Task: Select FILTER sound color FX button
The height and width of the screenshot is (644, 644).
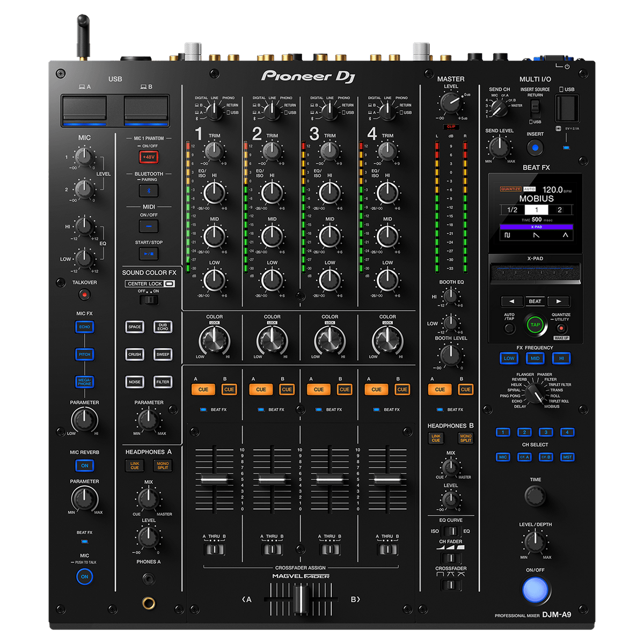Action: [x=163, y=382]
